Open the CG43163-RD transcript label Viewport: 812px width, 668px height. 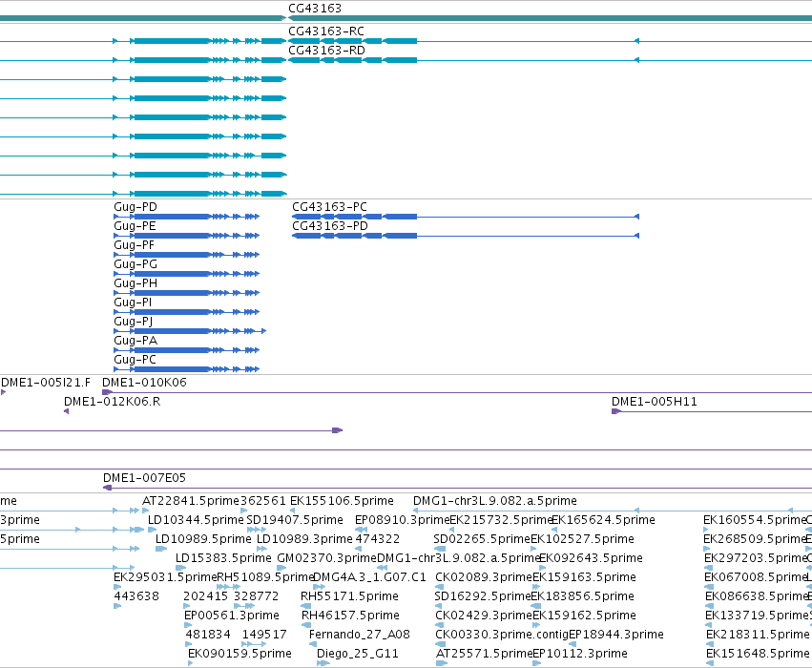[326, 51]
